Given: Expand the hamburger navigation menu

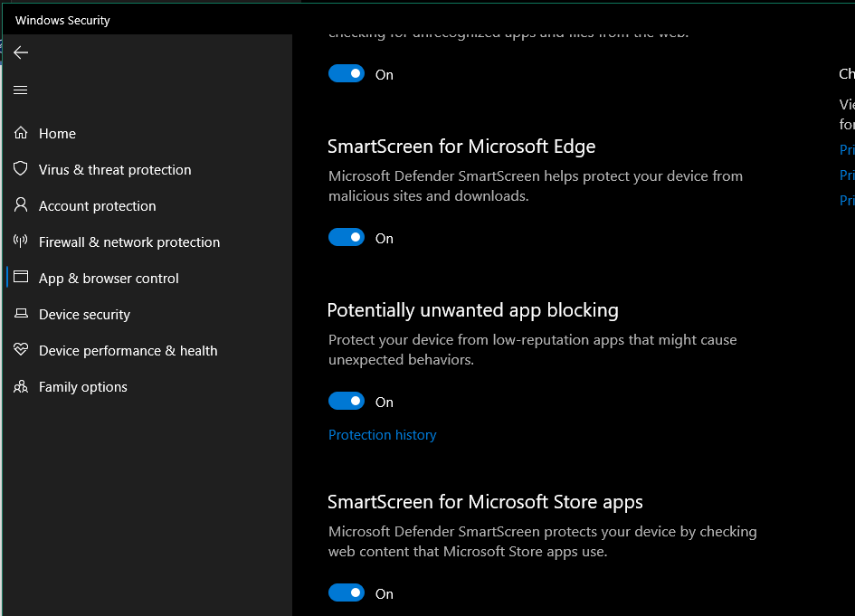Looking at the screenshot, I should [21, 90].
